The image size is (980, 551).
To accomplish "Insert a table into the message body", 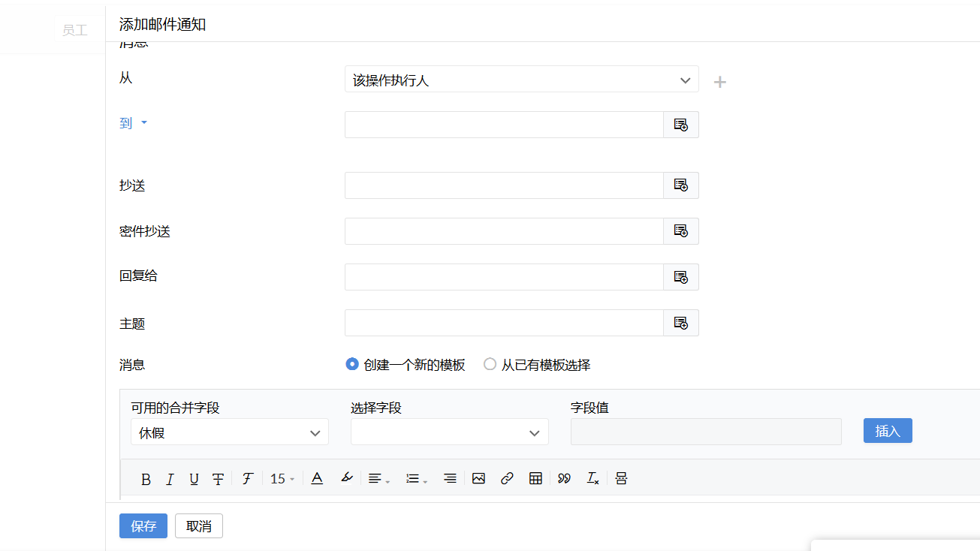I will tap(535, 478).
